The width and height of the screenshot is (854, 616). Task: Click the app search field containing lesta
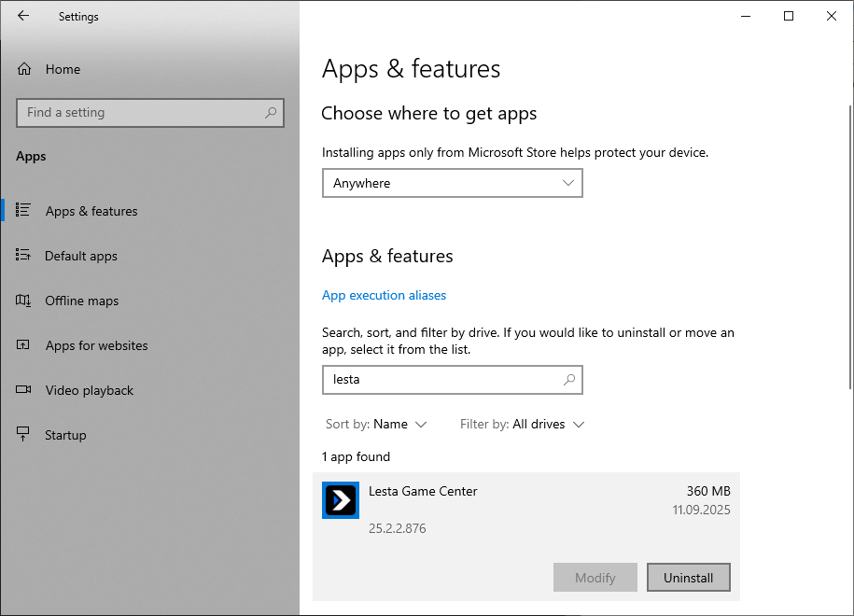(452, 380)
